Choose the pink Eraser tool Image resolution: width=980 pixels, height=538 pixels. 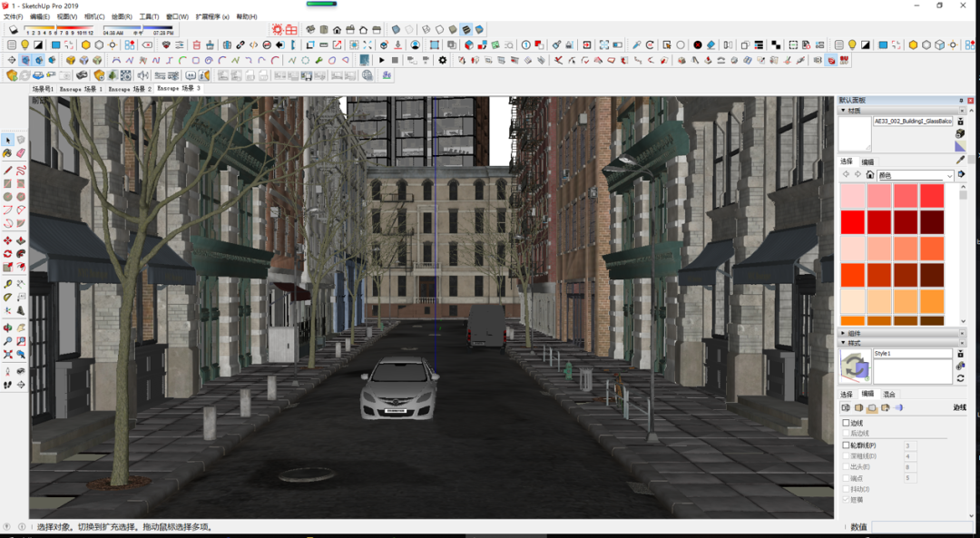(21, 153)
